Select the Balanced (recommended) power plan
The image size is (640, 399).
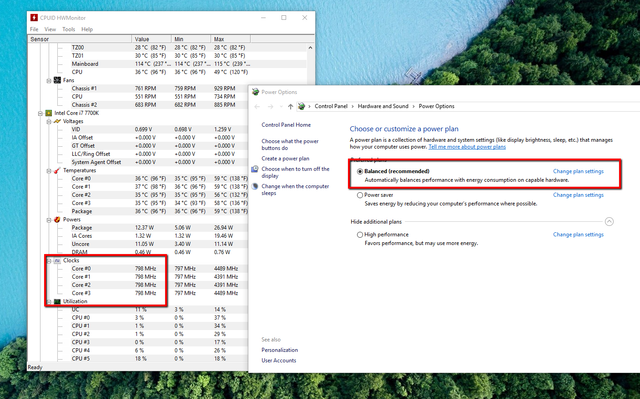click(x=360, y=171)
